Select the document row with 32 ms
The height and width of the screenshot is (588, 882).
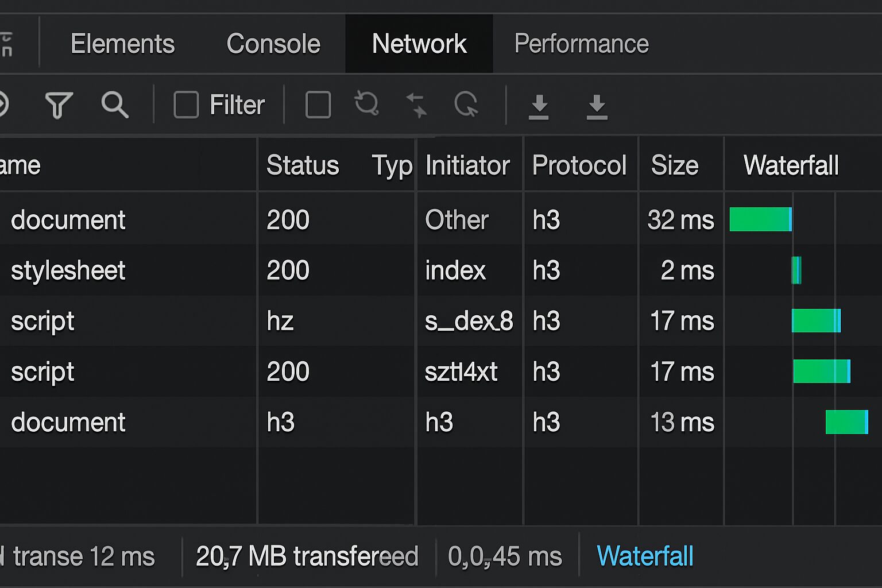pos(441,219)
